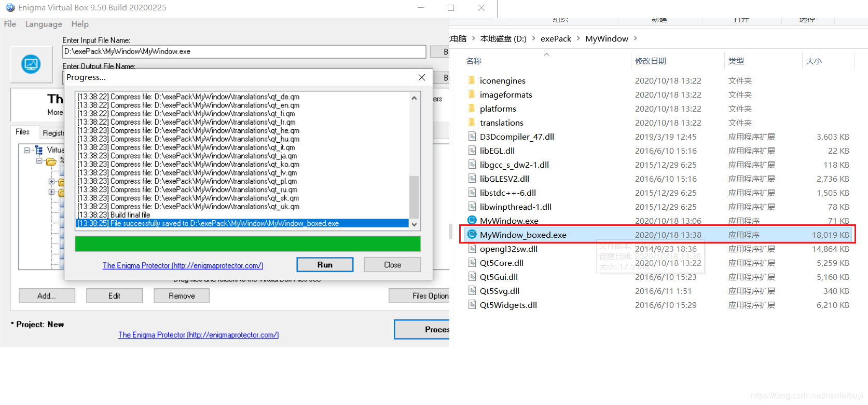Click the libstdc++-6.dll file icon

[x=472, y=193]
